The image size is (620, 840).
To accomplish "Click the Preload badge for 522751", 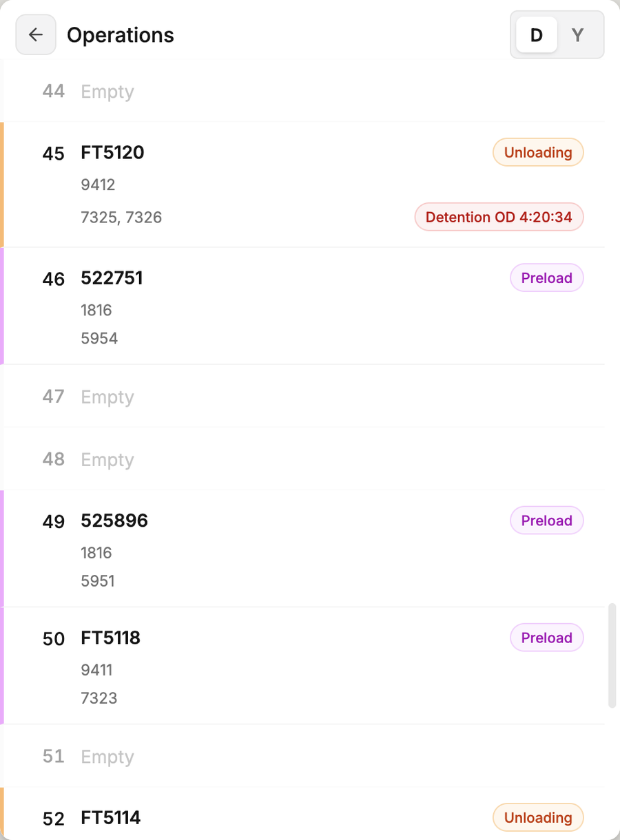I will pos(547,277).
